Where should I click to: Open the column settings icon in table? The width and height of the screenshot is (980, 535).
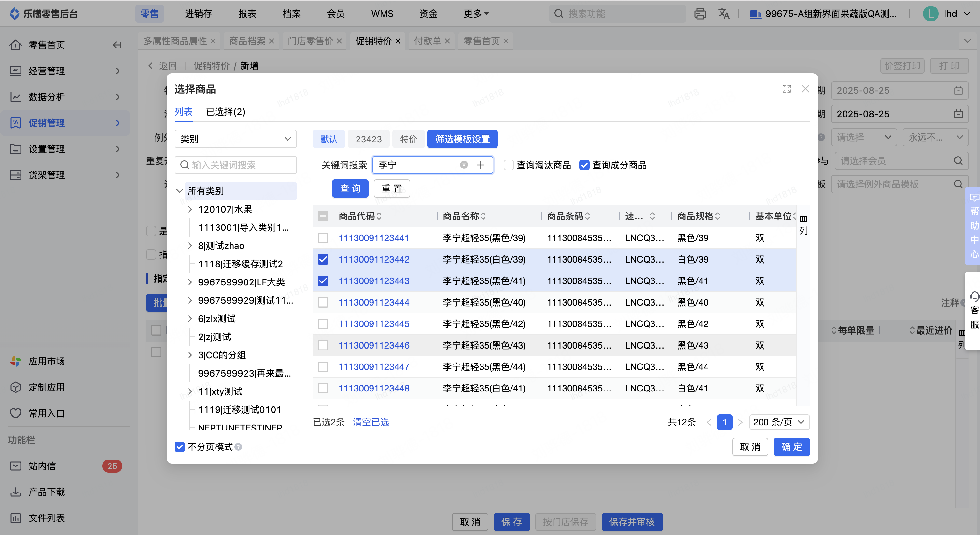pos(803,219)
